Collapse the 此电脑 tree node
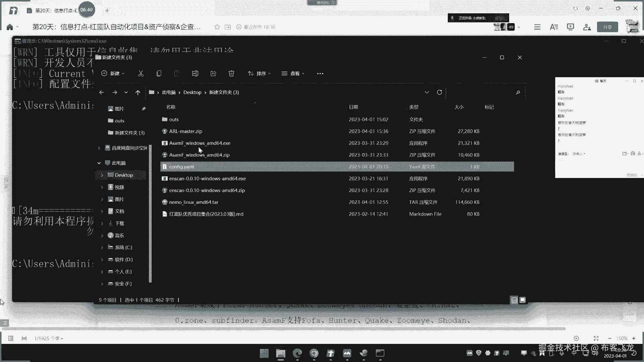 pyautogui.click(x=99, y=163)
